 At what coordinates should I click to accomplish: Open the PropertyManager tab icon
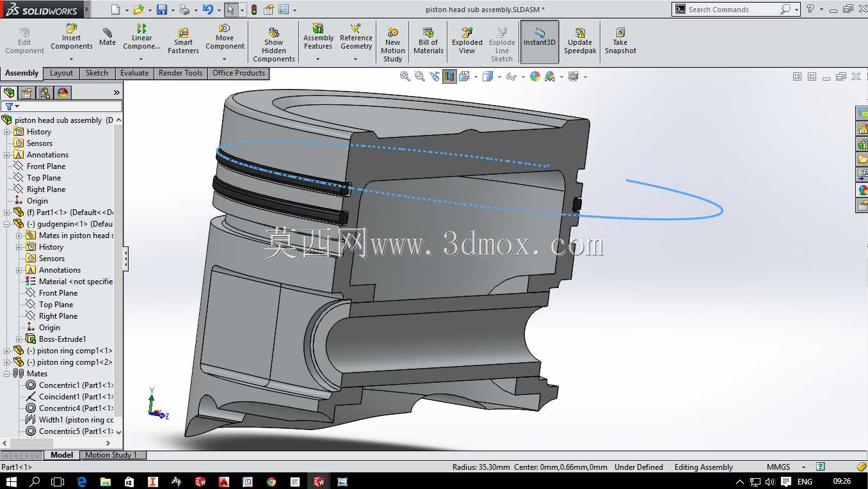(27, 93)
